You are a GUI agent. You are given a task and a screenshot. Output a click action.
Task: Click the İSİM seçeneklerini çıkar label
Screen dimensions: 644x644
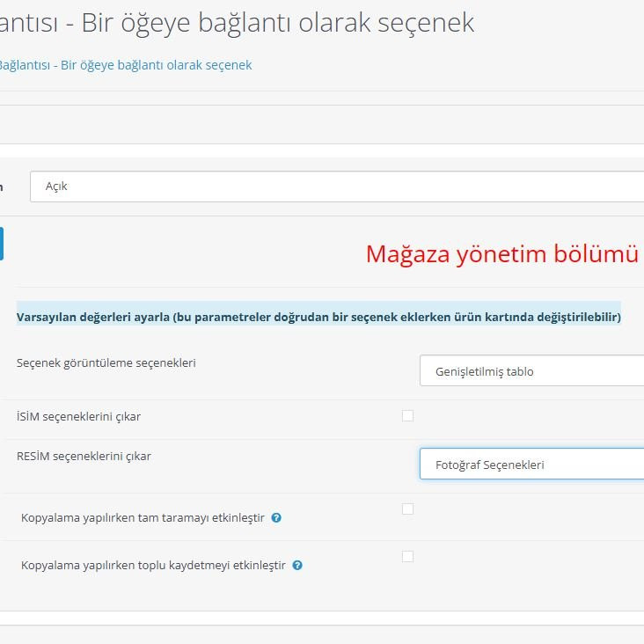[78, 416]
